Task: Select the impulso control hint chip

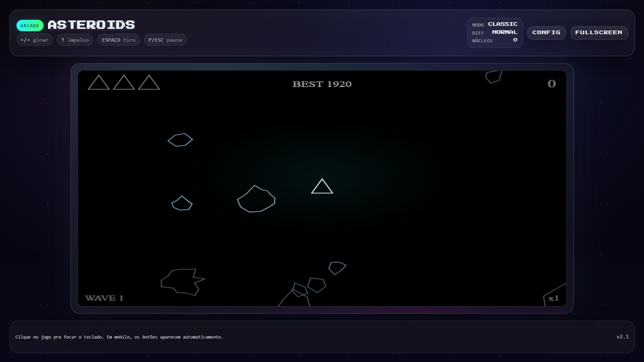Action: click(x=75, y=40)
